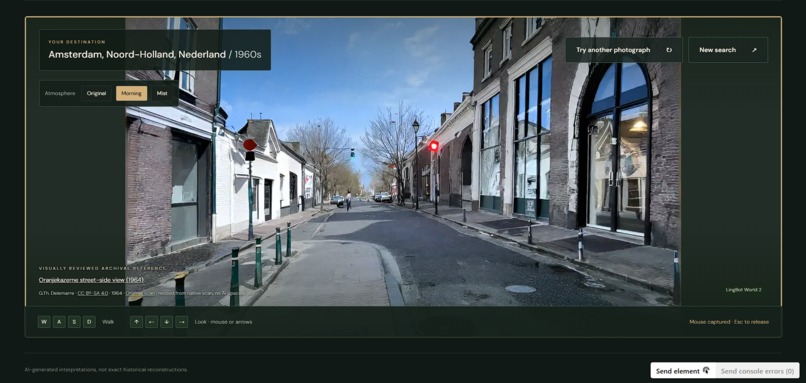This screenshot has height=383, width=806.
Task: Click Try another photograph label
Action: tap(613, 50)
